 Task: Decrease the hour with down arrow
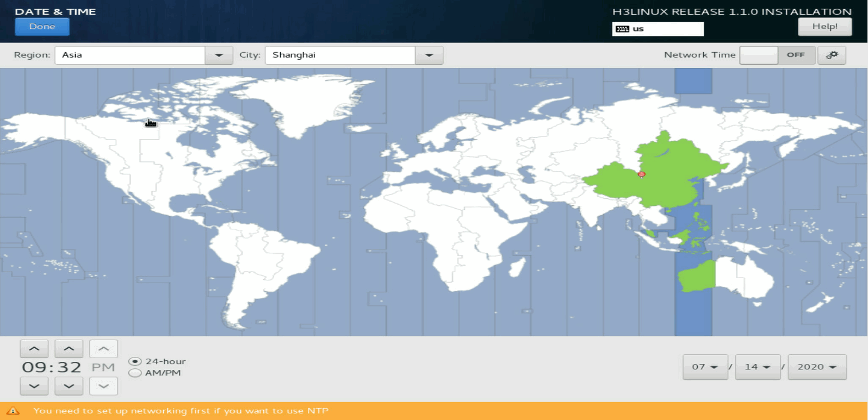click(34, 386)
